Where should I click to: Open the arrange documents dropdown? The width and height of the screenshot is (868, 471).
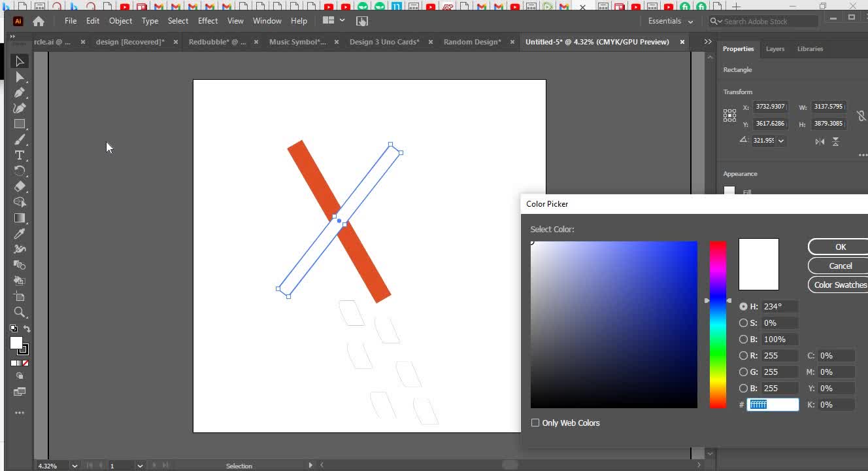click(333, 21)
